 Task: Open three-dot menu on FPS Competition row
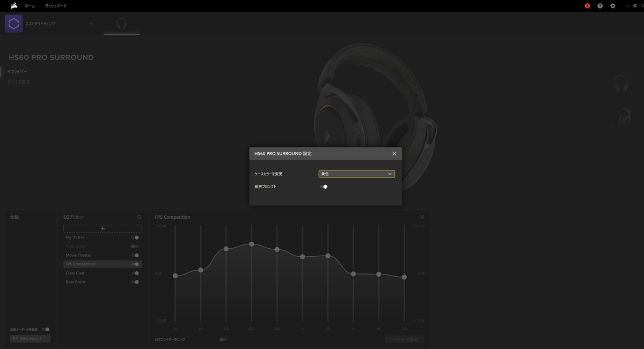[x=127, y=264]
